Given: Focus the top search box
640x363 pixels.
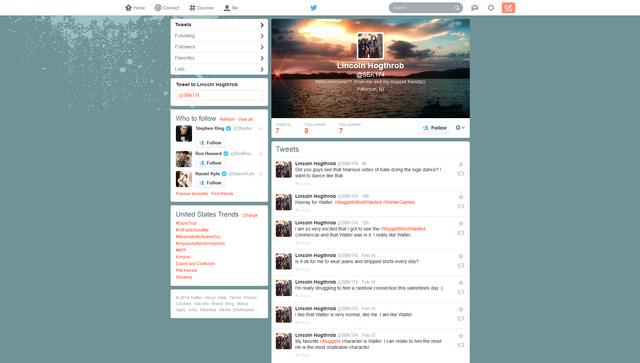Looking at the screenshot, I should 426,8.
